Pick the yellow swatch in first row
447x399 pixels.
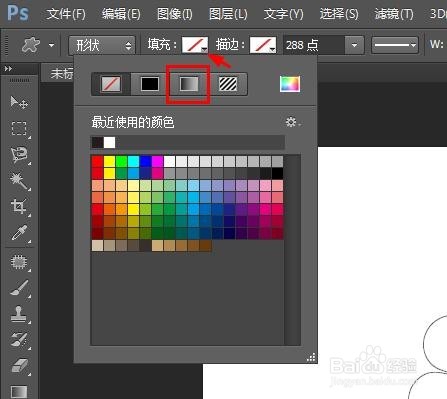(109, 161)
